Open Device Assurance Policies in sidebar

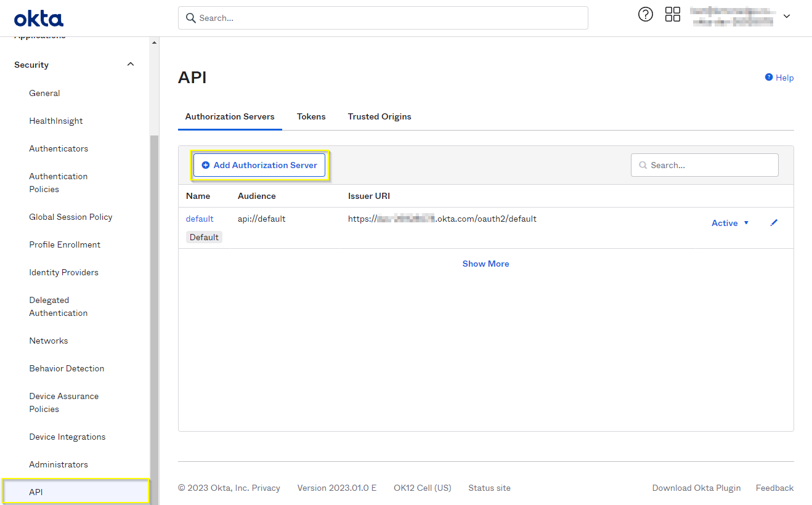tap(64, 403)
